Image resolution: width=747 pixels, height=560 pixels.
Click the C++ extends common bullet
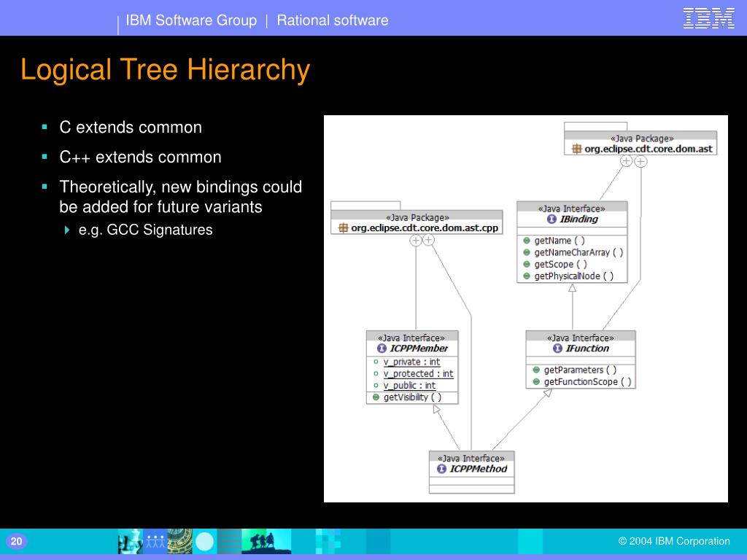point(140,157)
